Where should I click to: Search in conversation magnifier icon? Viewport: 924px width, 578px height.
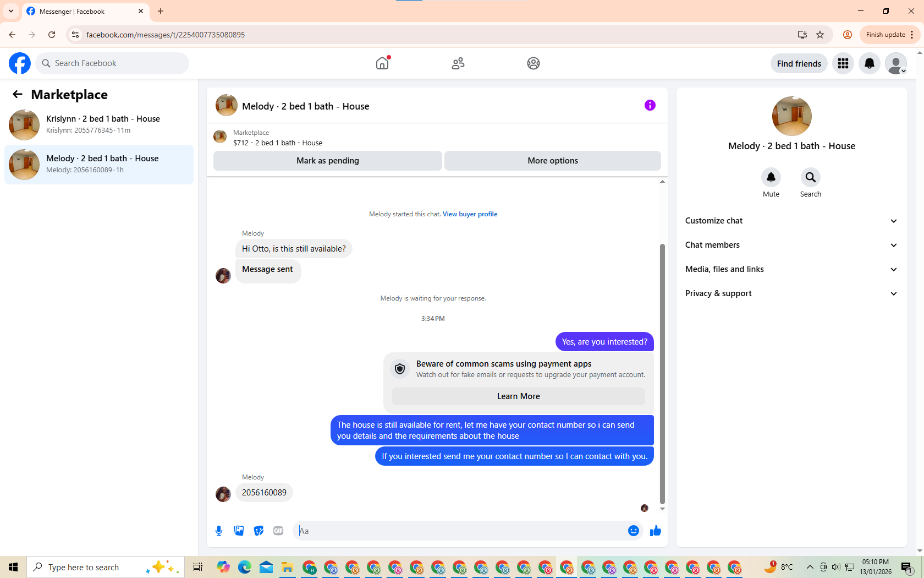811,177
